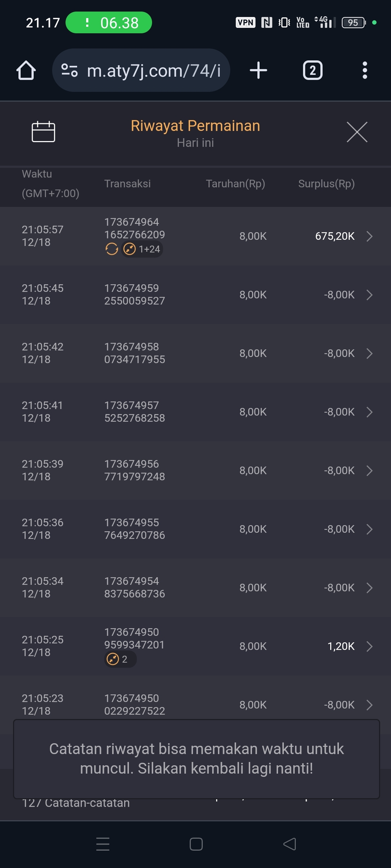Open the browser three-dot menu
Screen dimensions: 391x868
click(365, 70)
